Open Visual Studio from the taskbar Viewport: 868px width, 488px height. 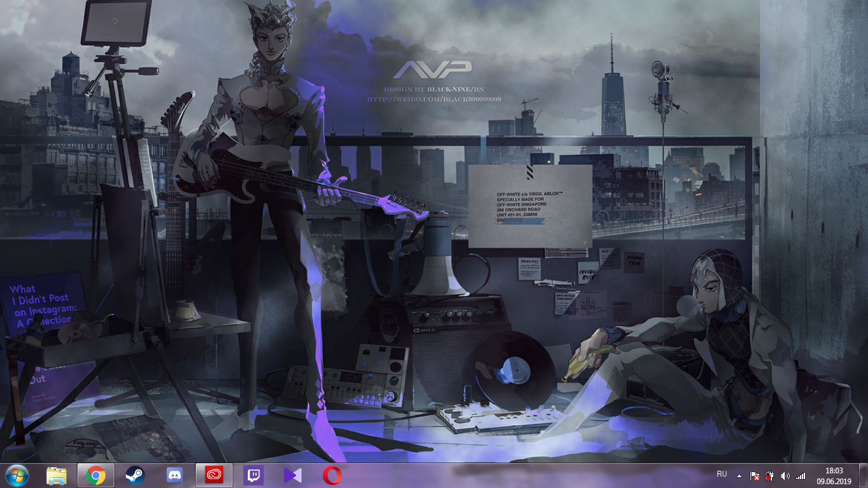pyautogui.click(x=293, y=475)
